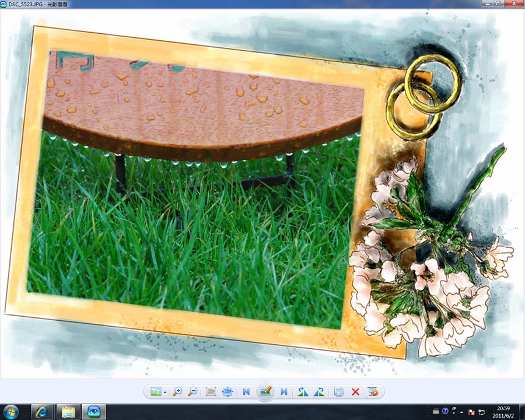The image size is (525, 420).
Task: Launch Internet Explorer from the taskbar
Action: coord(42,411)
